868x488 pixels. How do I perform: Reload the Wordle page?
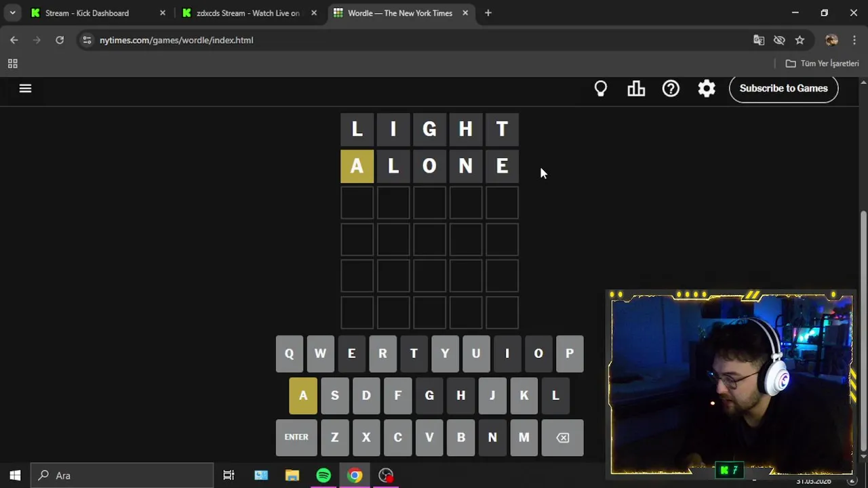click(60, 40)
